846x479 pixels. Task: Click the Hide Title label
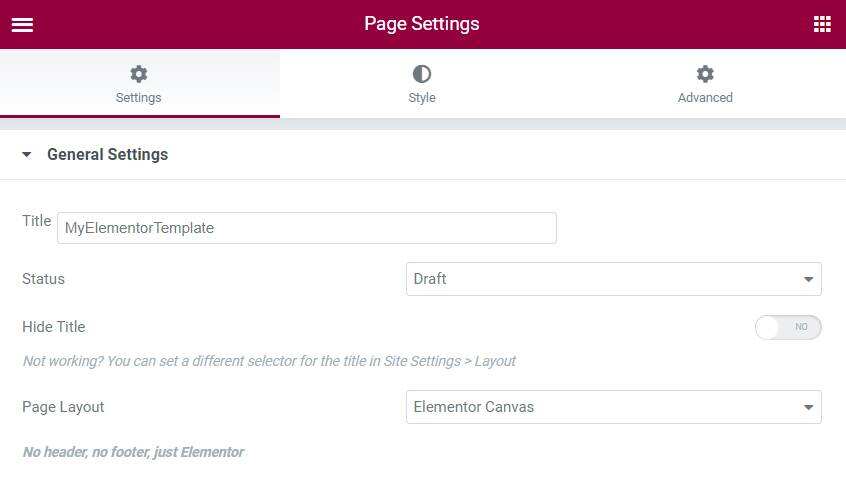click(x=54, y=327)
